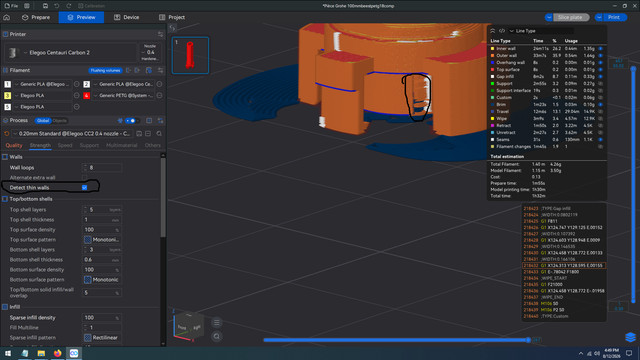Click the view orientation cube
Image resolution: width=640 pixels, height=360 pixels.
click(189, 327)
